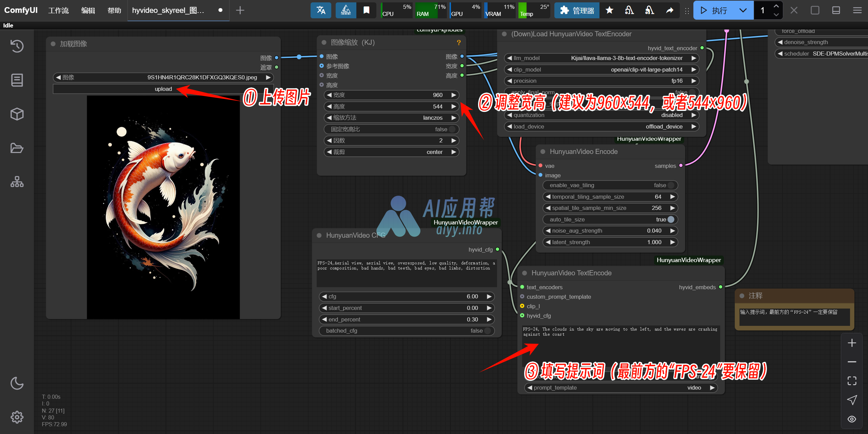Toggle auto_tile_size switch
Viewport: 868px width, 434px height.
pos(610,219)
